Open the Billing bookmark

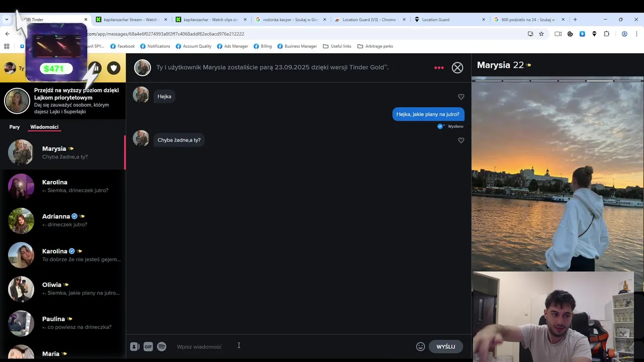263,46
